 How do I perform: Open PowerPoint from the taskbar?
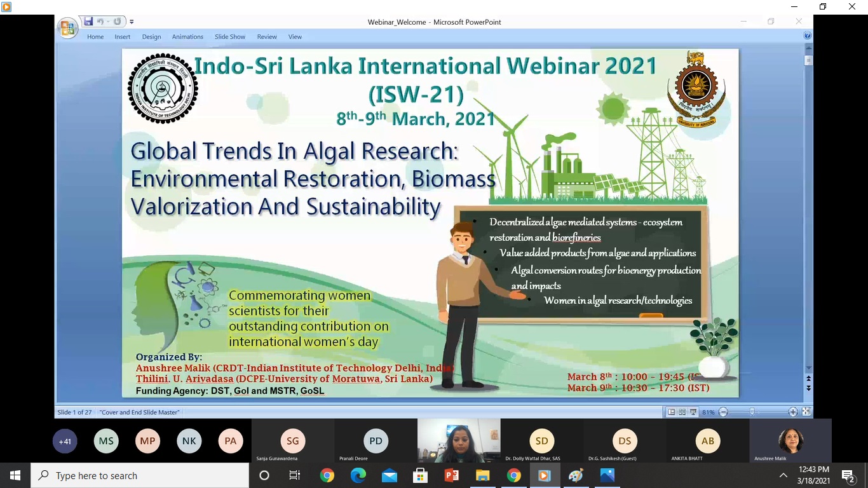pos(451,475)
